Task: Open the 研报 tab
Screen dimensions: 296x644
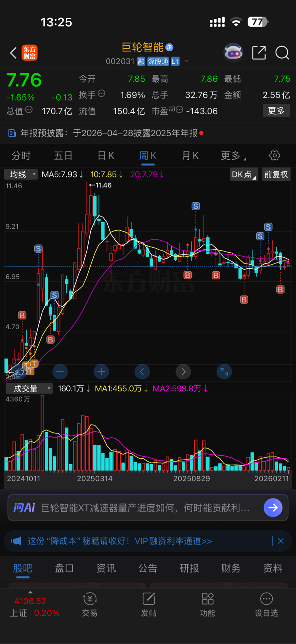Action: point(189,568)
